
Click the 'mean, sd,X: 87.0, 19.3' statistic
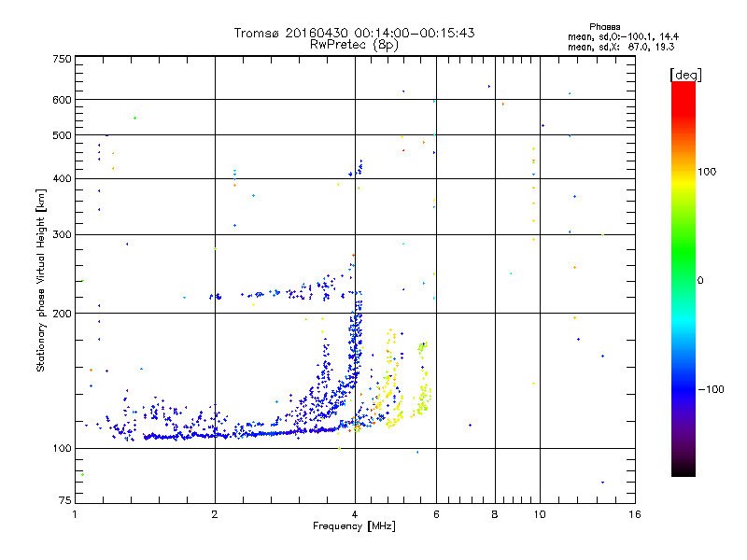point(621,47)
